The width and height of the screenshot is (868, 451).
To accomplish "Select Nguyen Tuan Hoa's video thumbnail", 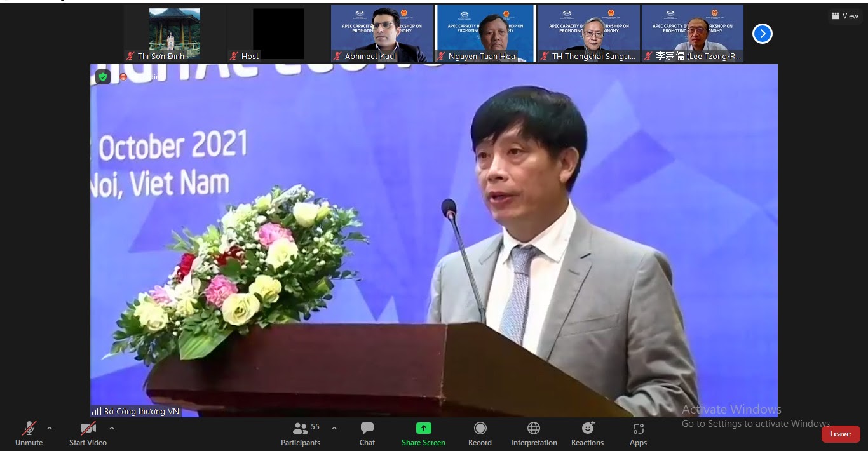I will coord(485,33).
